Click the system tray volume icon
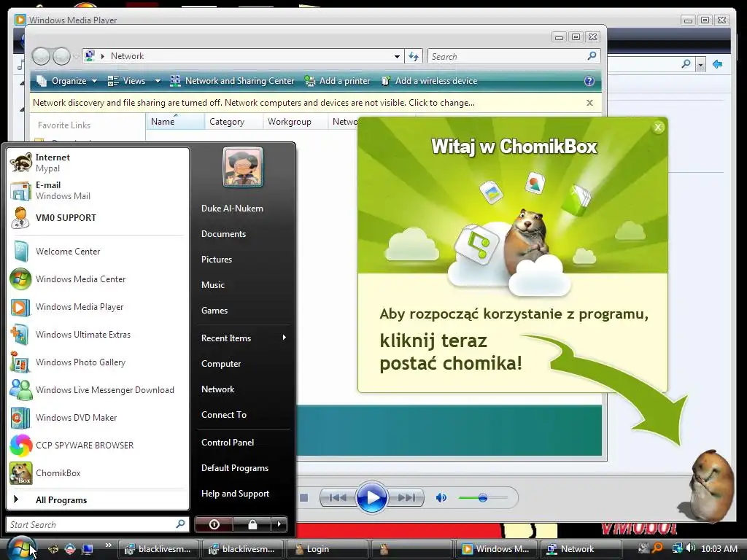Screen dimensions: 747x560 pos(691,548)
